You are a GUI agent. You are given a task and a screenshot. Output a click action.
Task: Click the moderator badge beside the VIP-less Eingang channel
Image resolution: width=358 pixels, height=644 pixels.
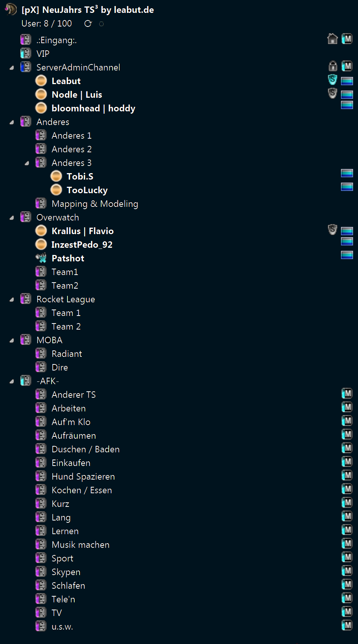click(x=347, y=39)
